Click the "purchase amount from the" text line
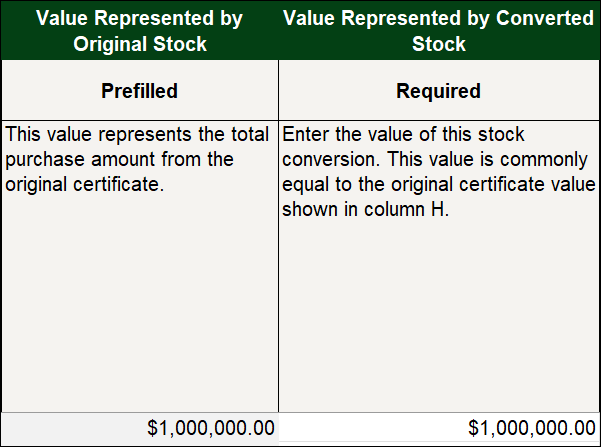This screenshot has width=601, height=447. 119,159
